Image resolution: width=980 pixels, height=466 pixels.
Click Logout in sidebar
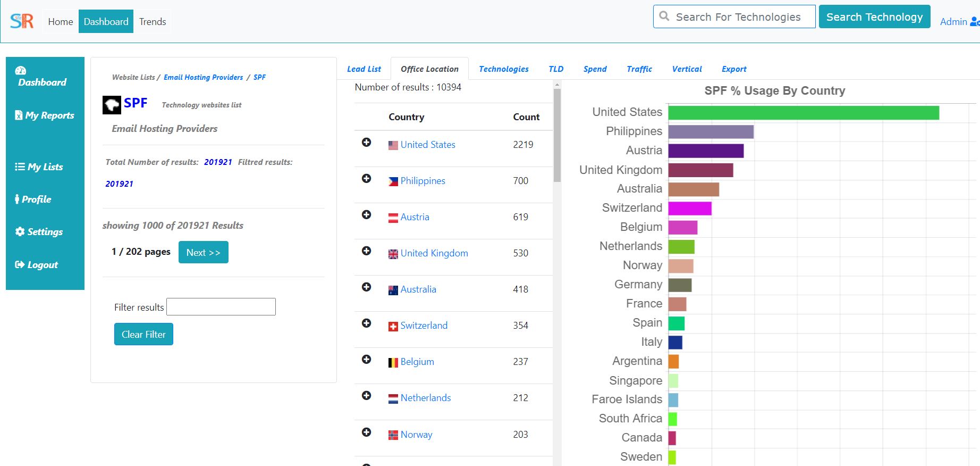pos(36,265)
